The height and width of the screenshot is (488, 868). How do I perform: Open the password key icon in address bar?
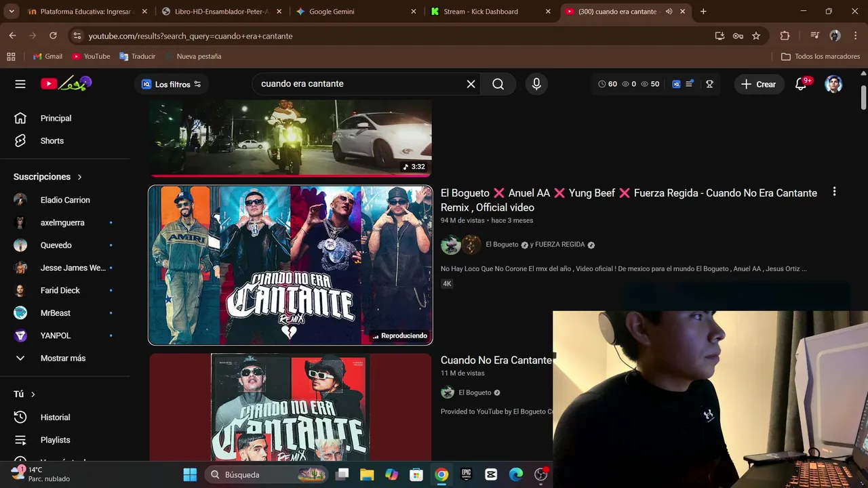738,36
